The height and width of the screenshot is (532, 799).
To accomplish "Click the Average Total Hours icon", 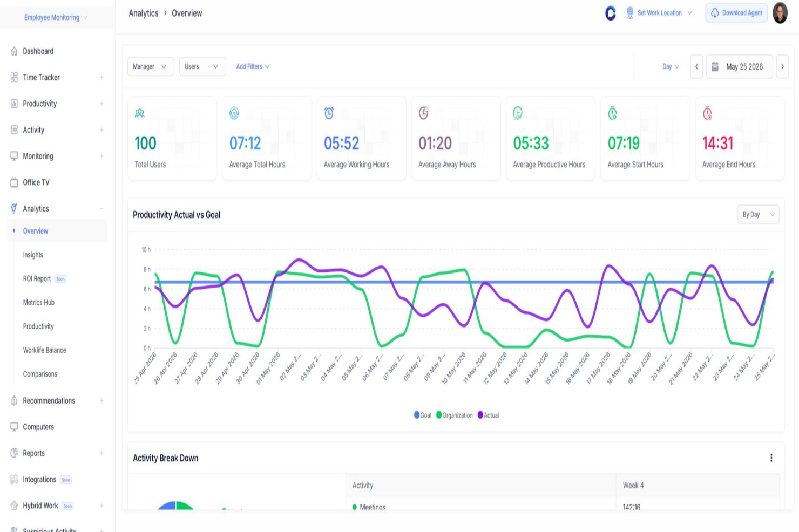I will pos(234,113).
